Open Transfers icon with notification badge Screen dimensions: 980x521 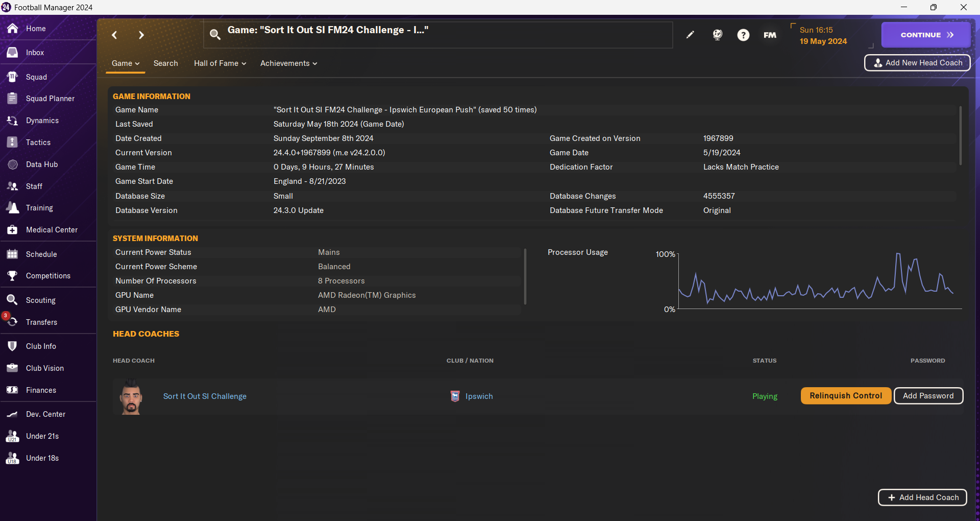click(12, 322)
